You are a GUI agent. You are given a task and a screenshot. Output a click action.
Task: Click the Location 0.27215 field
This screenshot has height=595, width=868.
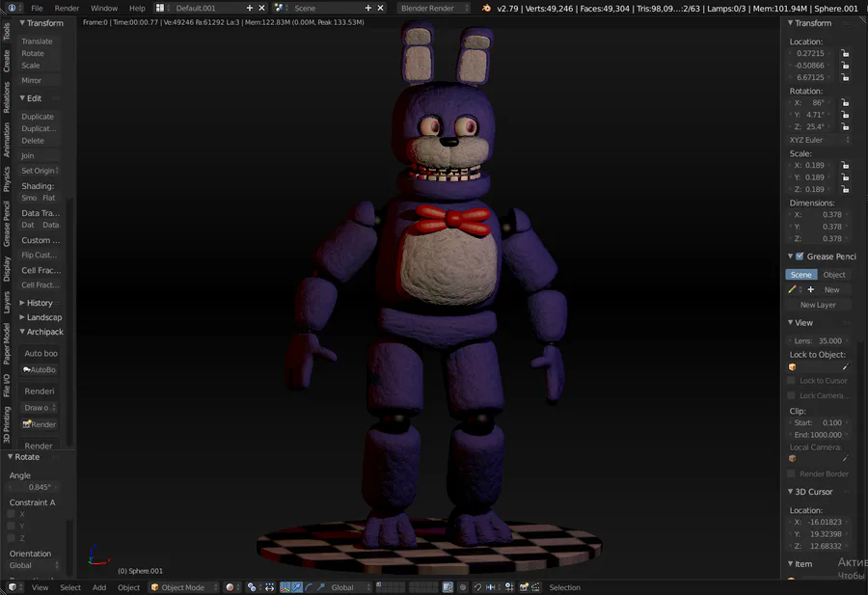811,53
